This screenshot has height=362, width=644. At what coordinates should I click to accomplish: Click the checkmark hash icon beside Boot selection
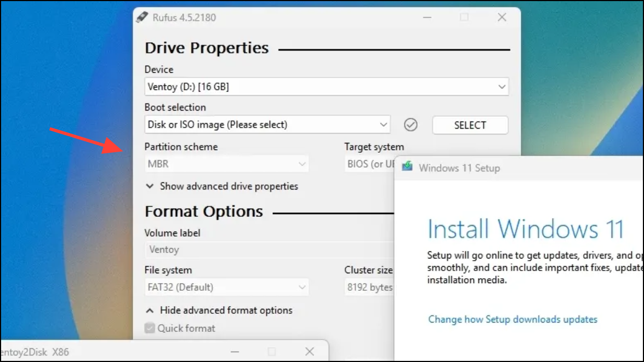(411, 125)
